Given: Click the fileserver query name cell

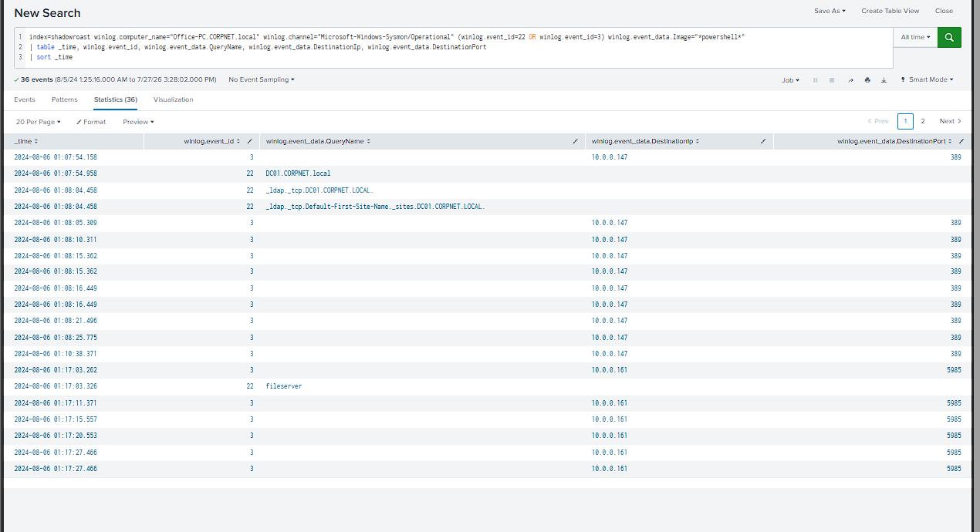Looking at the screenshot, I should pyautogui.click(x=283, y=386).
